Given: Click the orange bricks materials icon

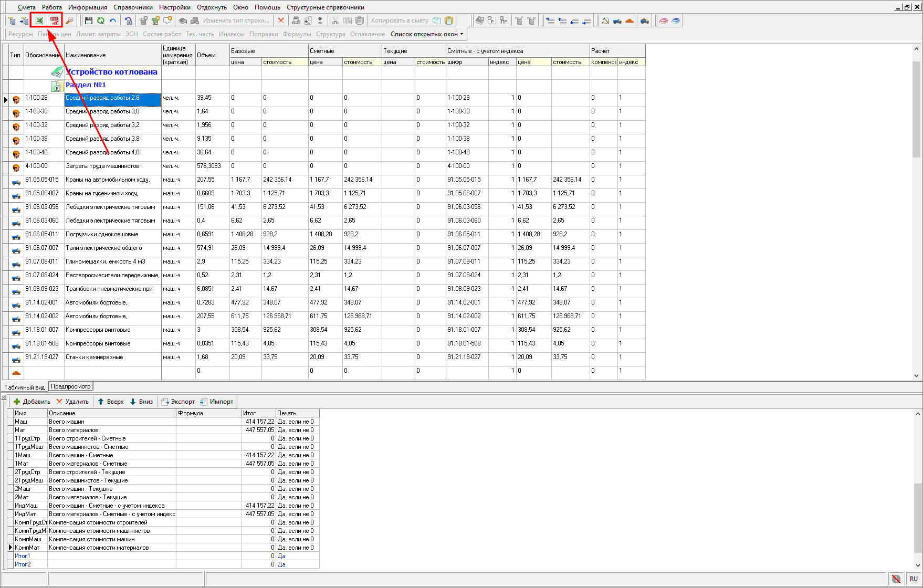Looking at the screenshot, I should [x=630, y=20].
